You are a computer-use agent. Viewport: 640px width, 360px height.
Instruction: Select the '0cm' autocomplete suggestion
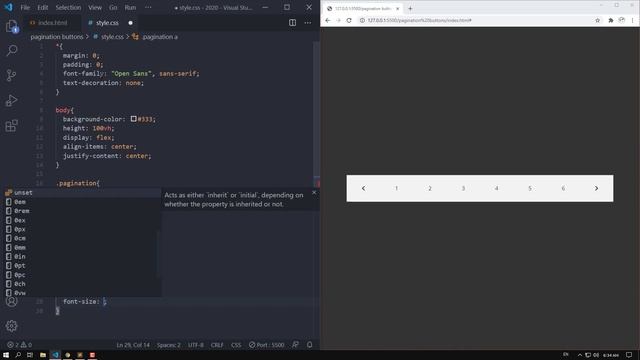tap(81, 238)
